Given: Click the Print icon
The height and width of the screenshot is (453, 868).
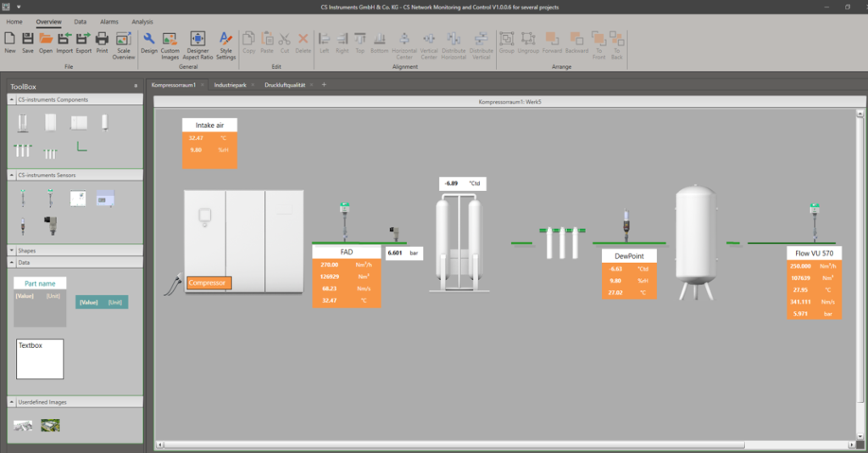Looking at the screenshot, I should pos(102,39).
